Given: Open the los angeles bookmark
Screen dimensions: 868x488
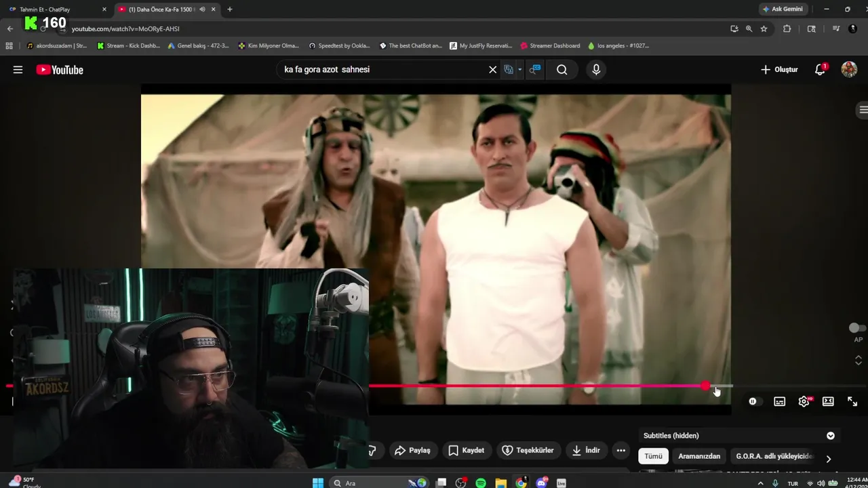Looking at the screenshot, I should click(x=618, y=46).
